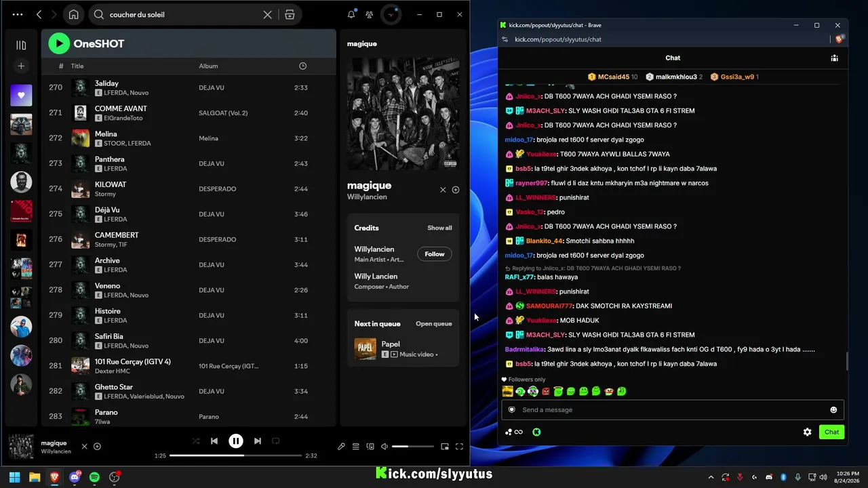Open Liked Songs in the sidebar
Image resolution: width=868 pixels, height=488 pixels.
click(x=21, y=96)
